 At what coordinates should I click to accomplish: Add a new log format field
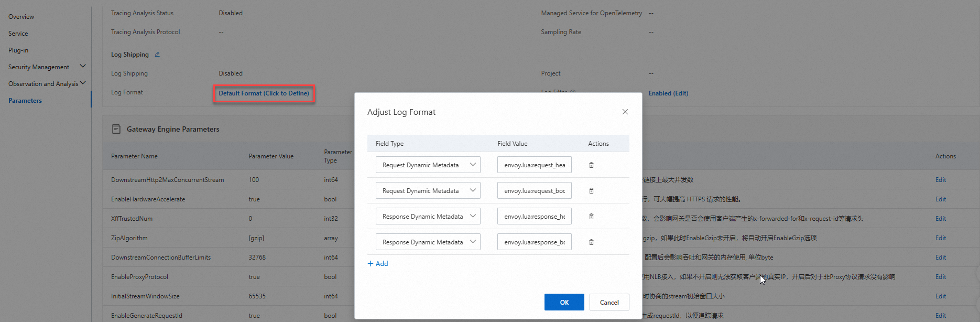coord(378,264)
